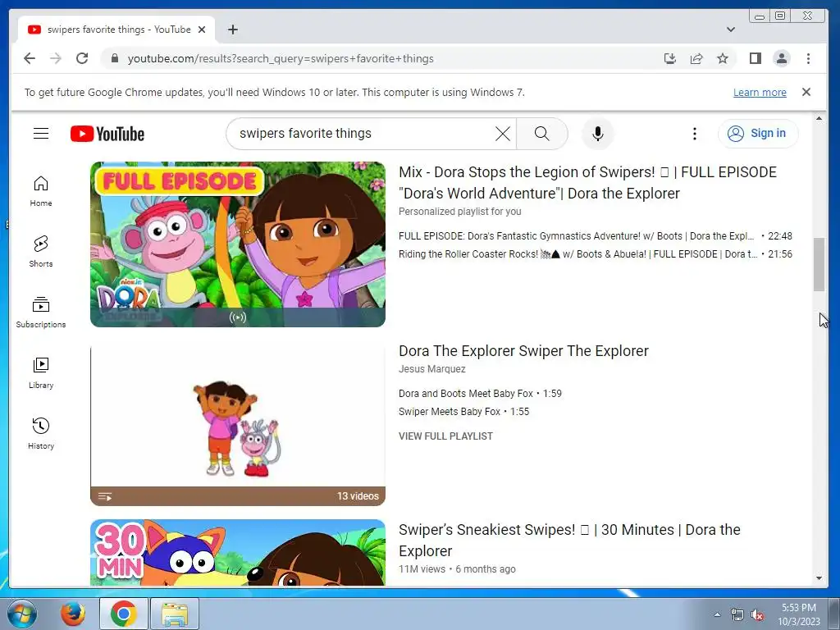
Task: Click the scrollbar up arrow
Action: (819, 118)
